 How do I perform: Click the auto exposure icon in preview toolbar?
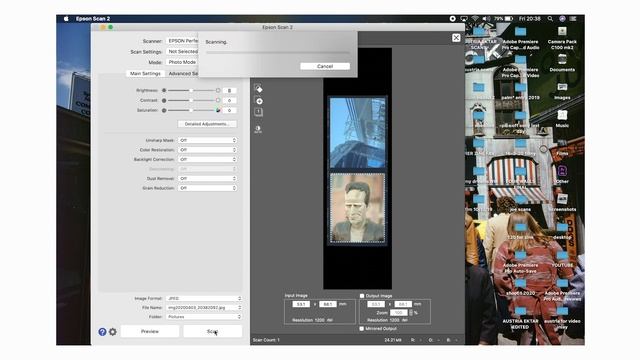[x=258, y=129]
